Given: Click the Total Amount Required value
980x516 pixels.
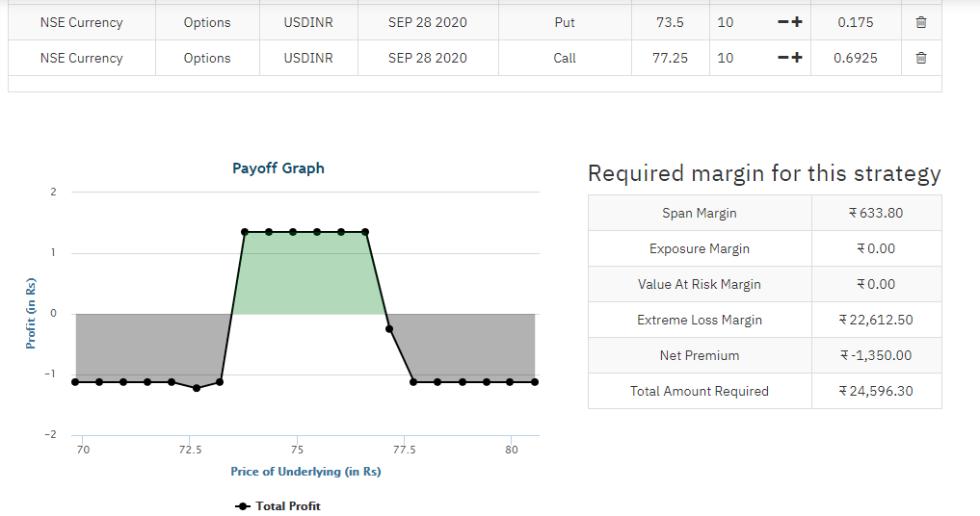Looking at the screenshot, I should pyautogui.click(x=876, y=391).
